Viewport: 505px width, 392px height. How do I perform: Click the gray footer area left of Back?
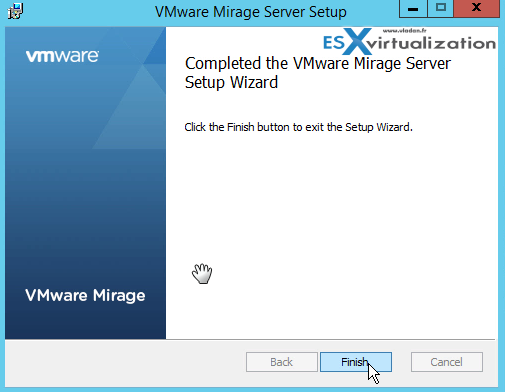coord(125,363)
